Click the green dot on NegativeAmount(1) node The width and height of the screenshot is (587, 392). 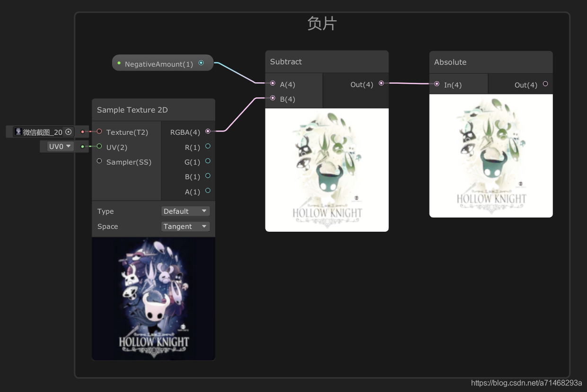pyautogui.click(x=119, y=63)
